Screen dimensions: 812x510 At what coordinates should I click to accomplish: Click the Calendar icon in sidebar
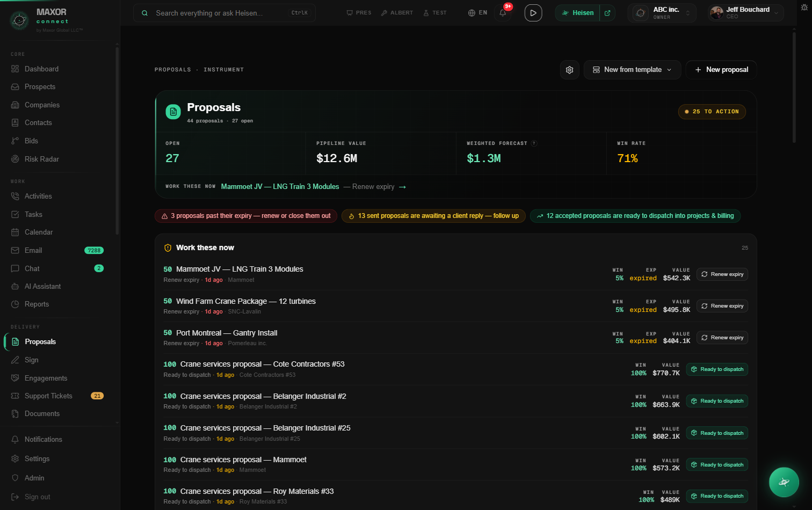(x=15, y=232)
